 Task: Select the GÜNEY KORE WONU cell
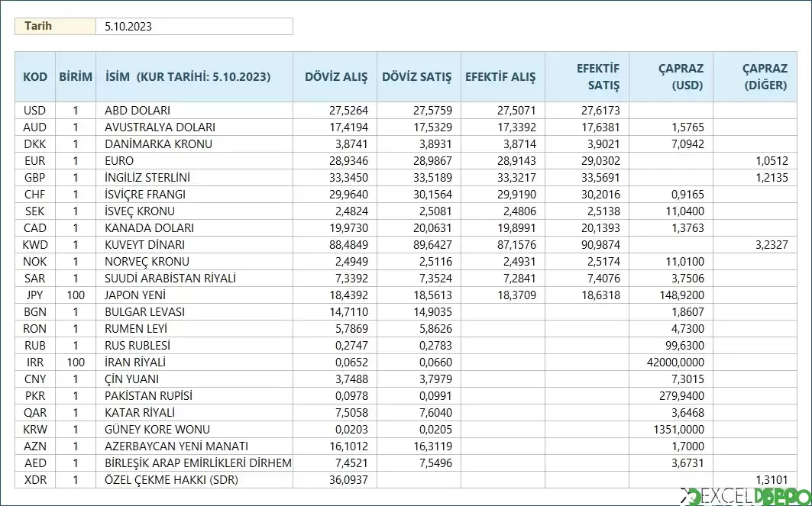tap(194, 430)
